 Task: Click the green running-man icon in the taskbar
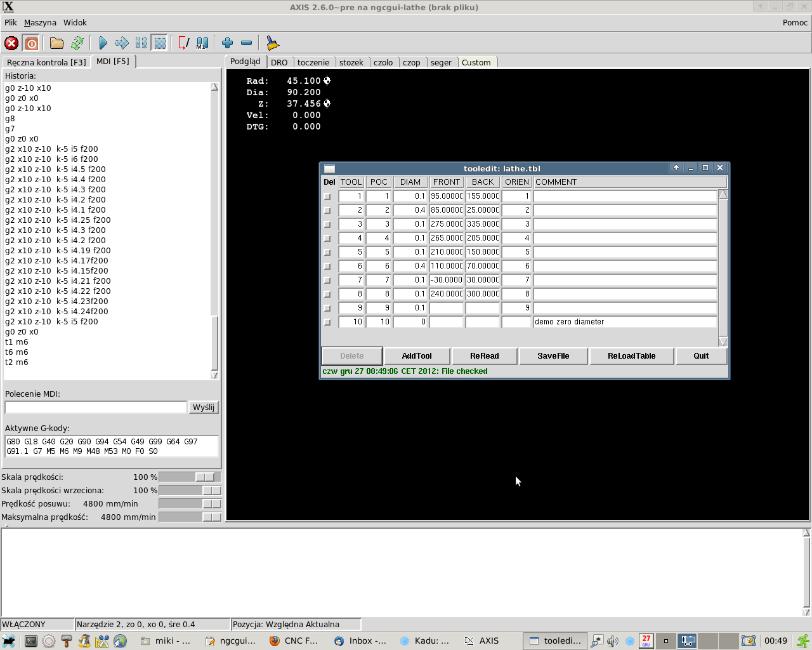point(803,641)
